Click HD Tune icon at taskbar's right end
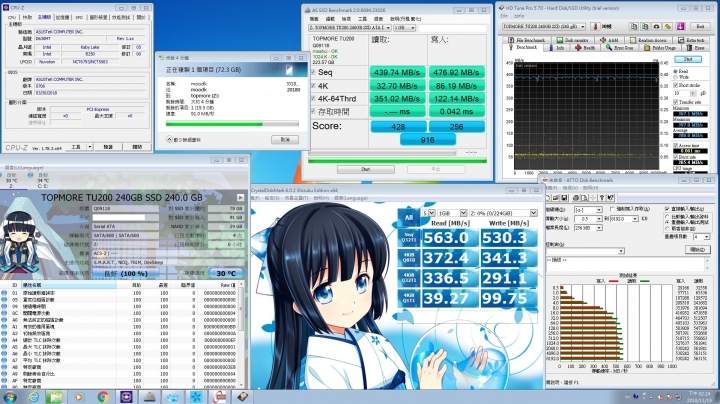This screenshot has height=404, width=720. pyautogui.click(x=242, y=397)
